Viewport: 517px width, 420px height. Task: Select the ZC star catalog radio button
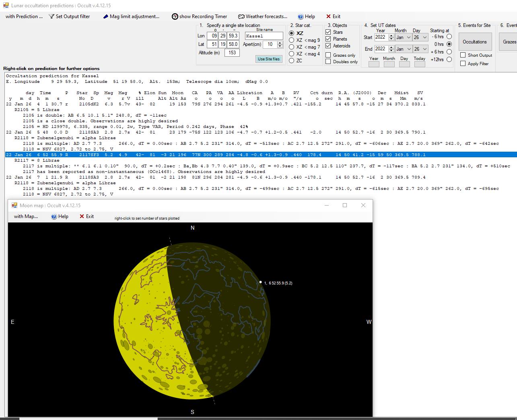292,61
